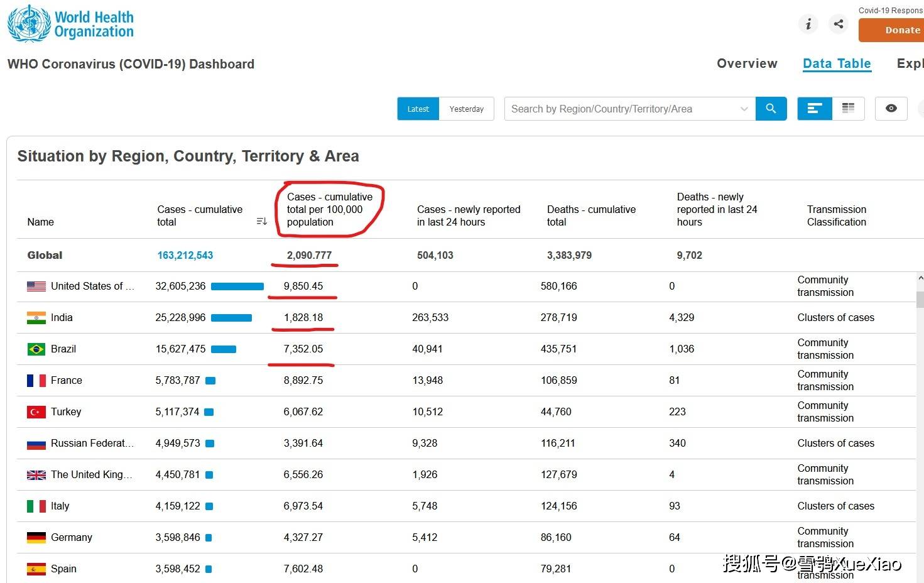
Task: Click Brazil's blue cases bar
Action: 224,349
